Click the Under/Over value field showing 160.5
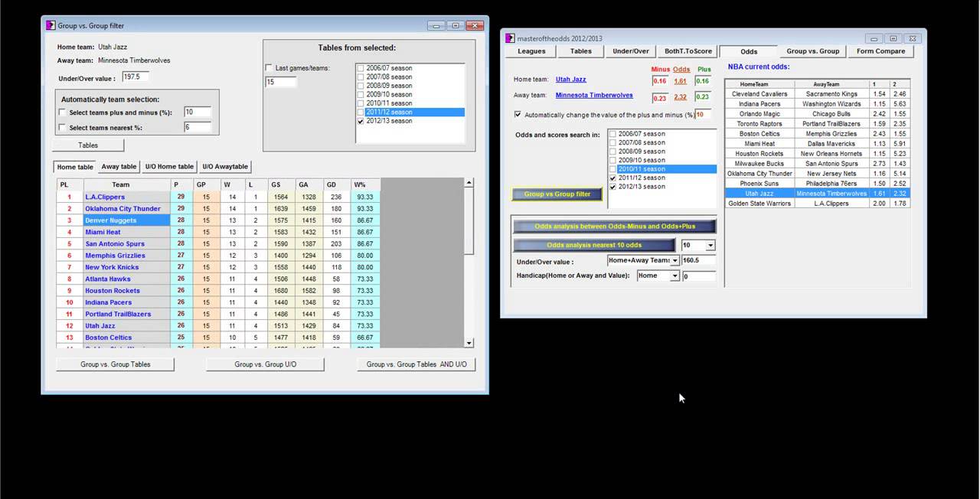Viewport: 980px width, 499px height. 698,261
